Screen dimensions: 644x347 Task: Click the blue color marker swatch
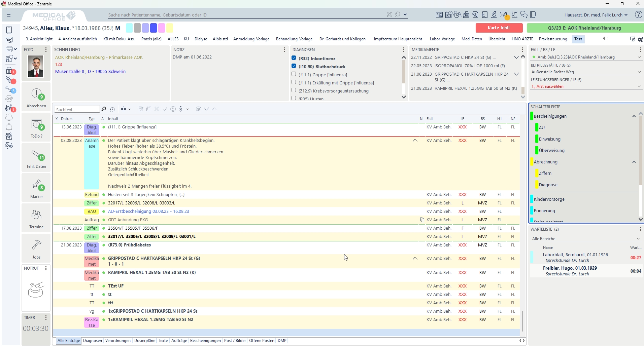tap(154, 28)
